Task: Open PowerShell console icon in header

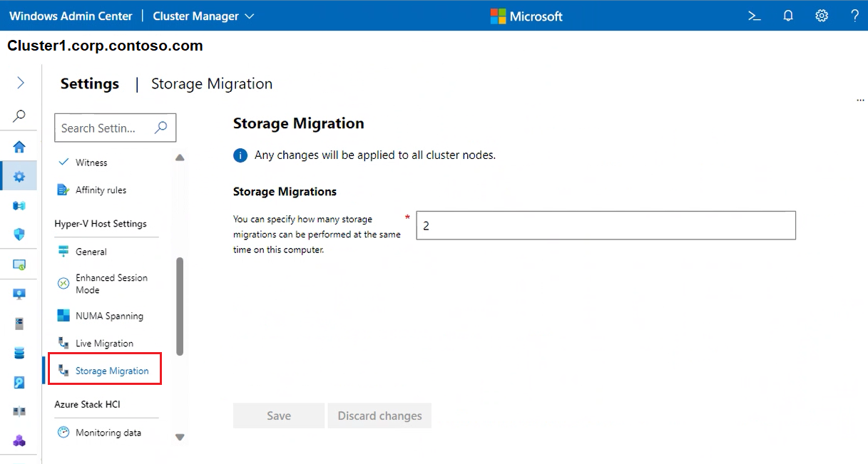Action: coord(754,16)
